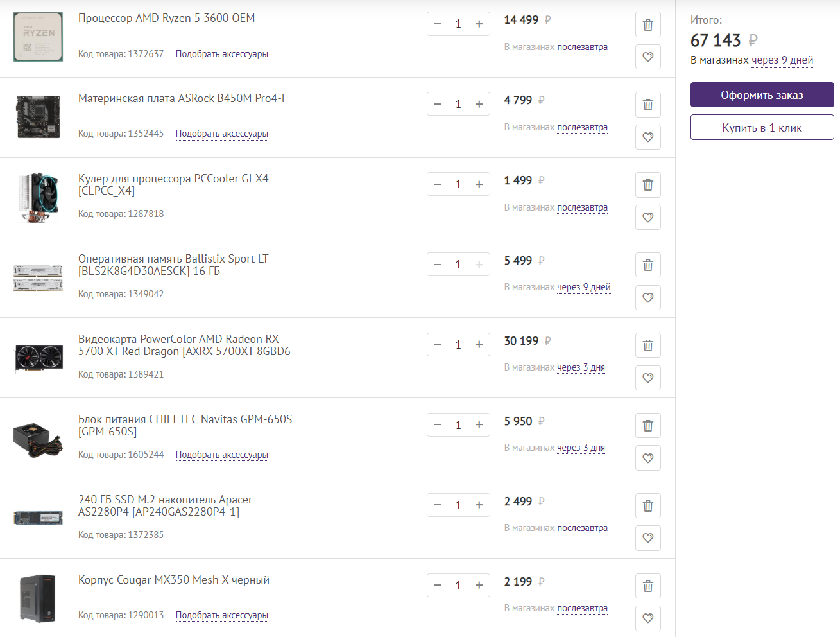840x637 pixels.
Task: Open Оперативная память Ballistix Sport LT title
Action: (x=173, y=265)
